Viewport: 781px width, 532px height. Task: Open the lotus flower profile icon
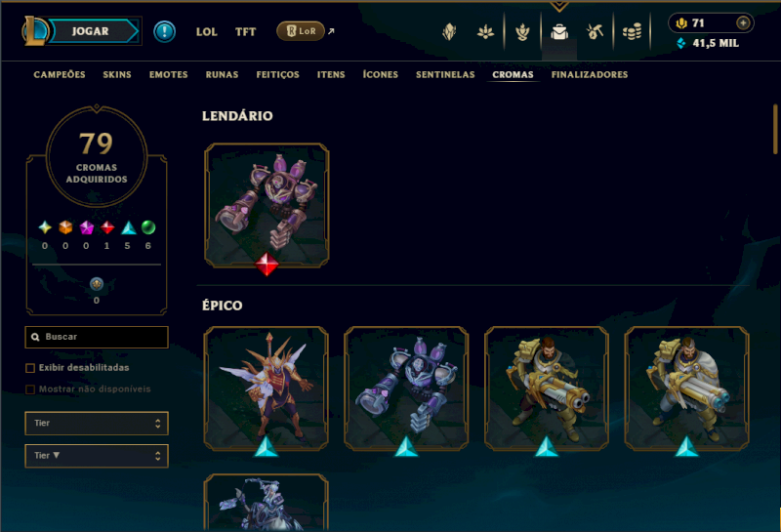point(485,32)
